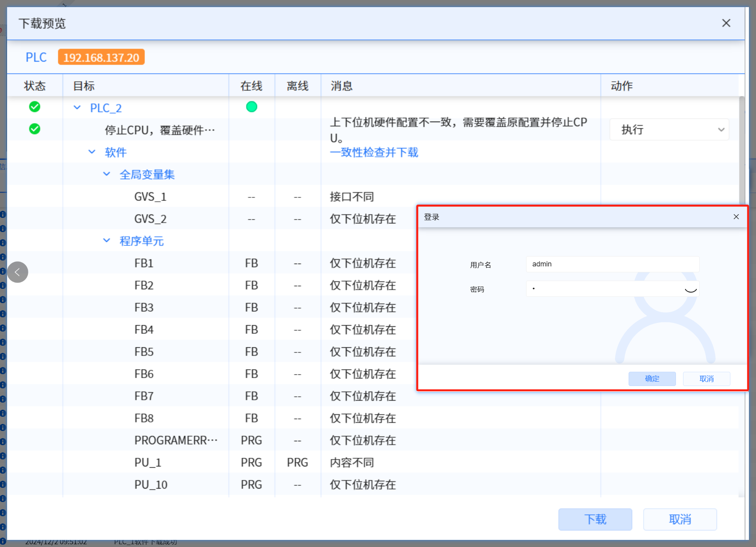756x547 pixels.
Task: Click the green online indicator dot for PLC_2
Action: (x=251, y=106)
